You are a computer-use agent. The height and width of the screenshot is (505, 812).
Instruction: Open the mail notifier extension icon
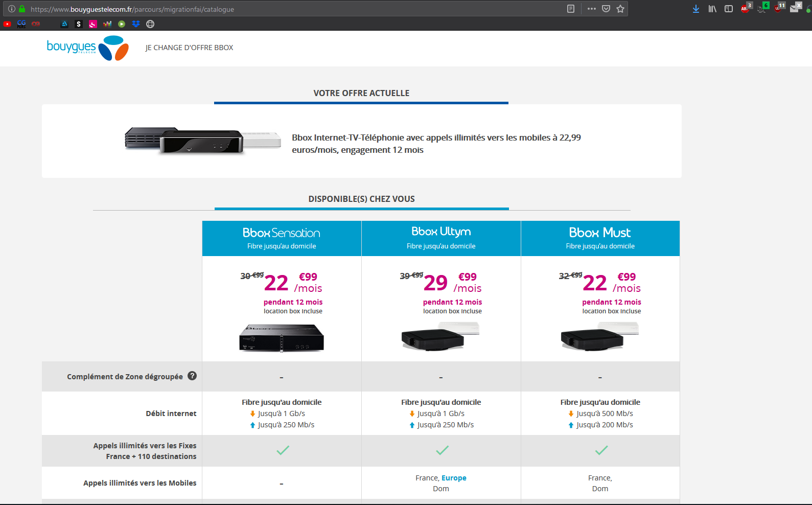coord(796,8)
